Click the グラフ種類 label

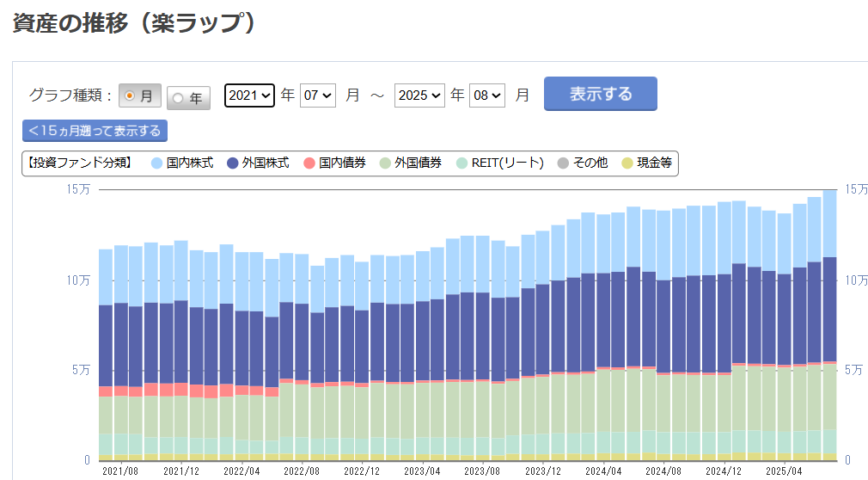(70, 95)
